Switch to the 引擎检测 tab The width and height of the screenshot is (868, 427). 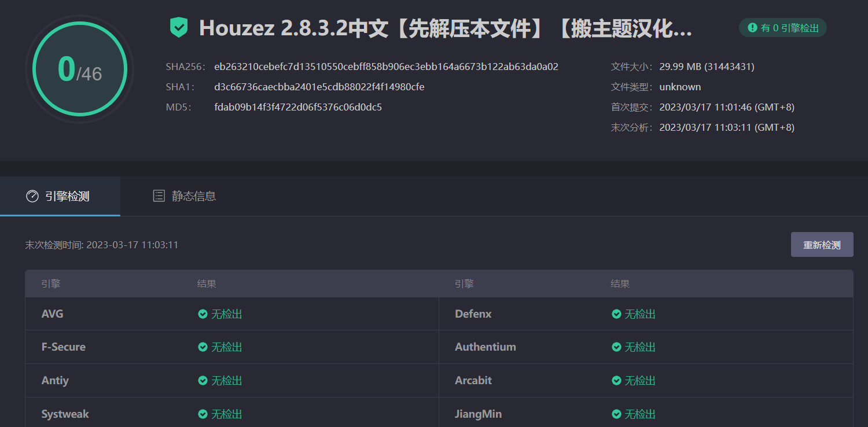coord(60,196)
